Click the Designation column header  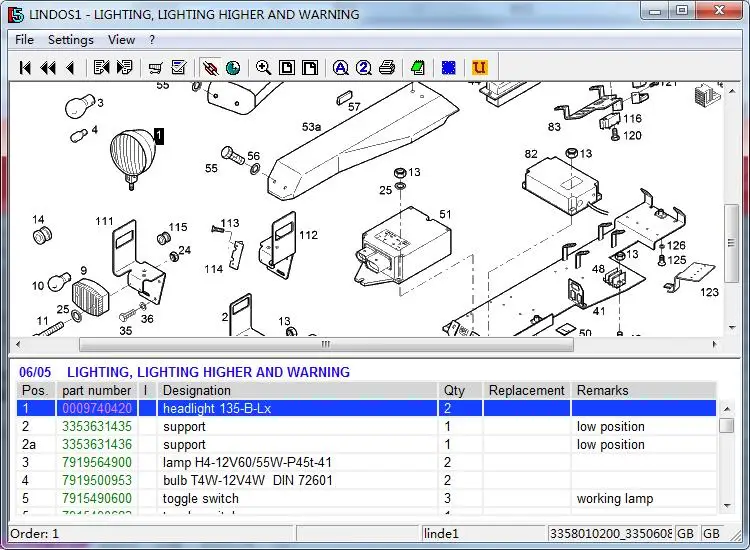[297, 390]
